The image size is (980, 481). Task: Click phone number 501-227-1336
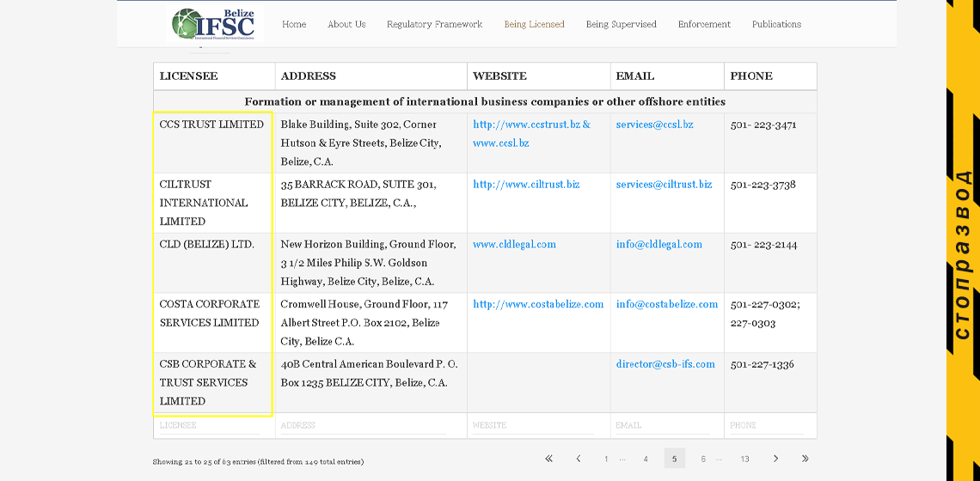pyautogui.click(x=762, y=364)
